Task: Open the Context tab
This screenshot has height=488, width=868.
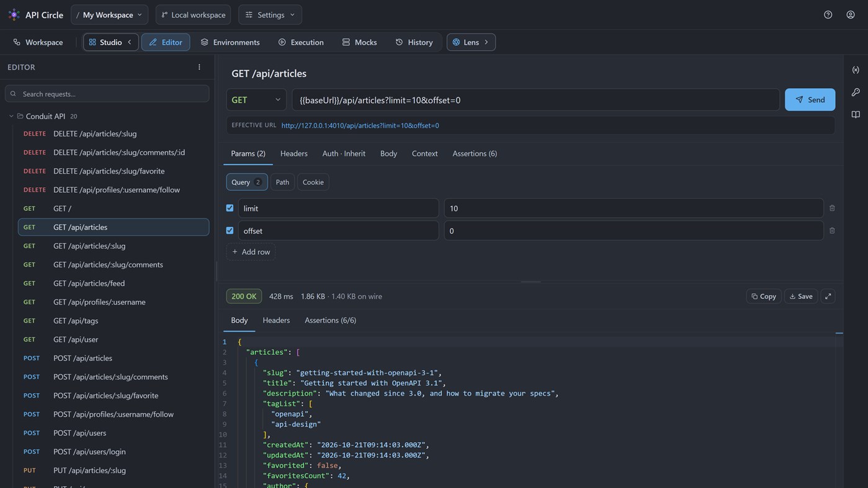Action: [x=424, y=153]
